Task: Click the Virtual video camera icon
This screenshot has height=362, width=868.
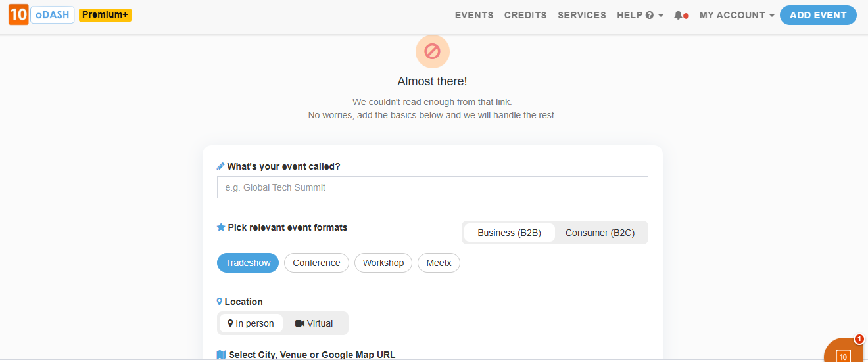Action: click(300, 323)
